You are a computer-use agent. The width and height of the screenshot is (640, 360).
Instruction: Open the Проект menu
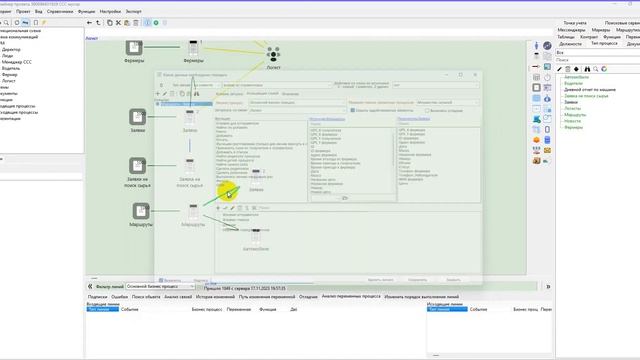(23, 11)
